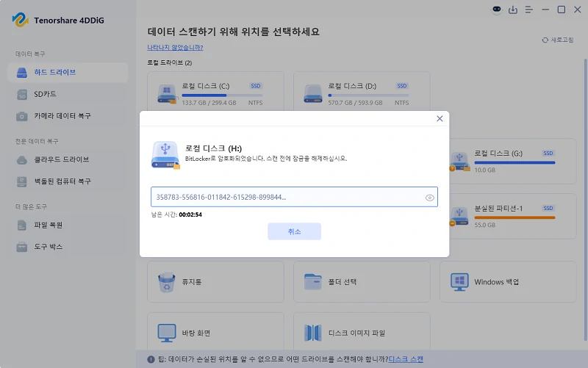Viewport: 588px width, 368px height.
Task: Click the SD card sidebar icon
Action: pyautogui.click(x=22, y=95)
